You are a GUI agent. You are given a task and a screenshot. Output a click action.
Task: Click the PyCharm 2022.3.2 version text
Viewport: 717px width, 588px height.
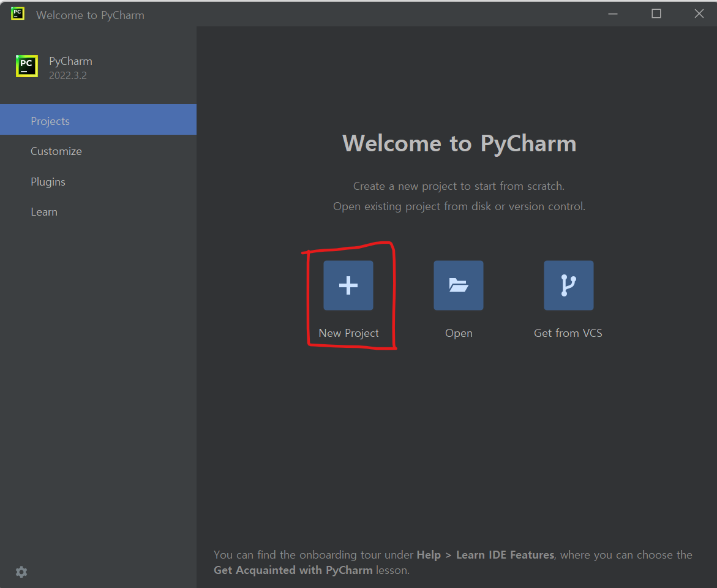tap(68, 75)
